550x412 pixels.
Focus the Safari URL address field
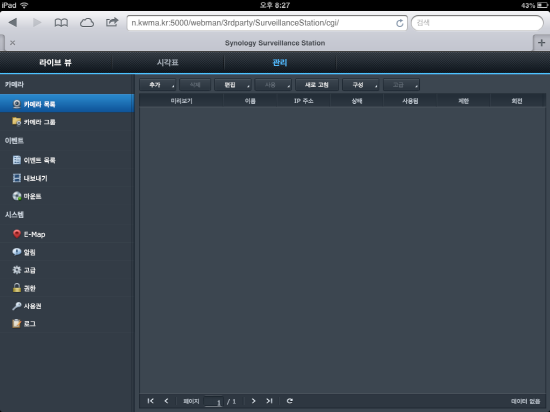261,23
